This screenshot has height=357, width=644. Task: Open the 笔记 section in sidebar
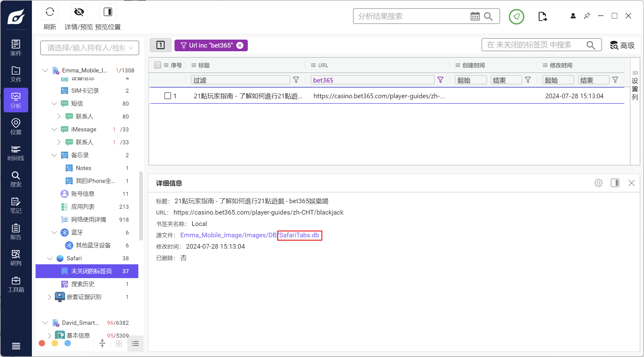pyautogui.click(x=16, y=205)
